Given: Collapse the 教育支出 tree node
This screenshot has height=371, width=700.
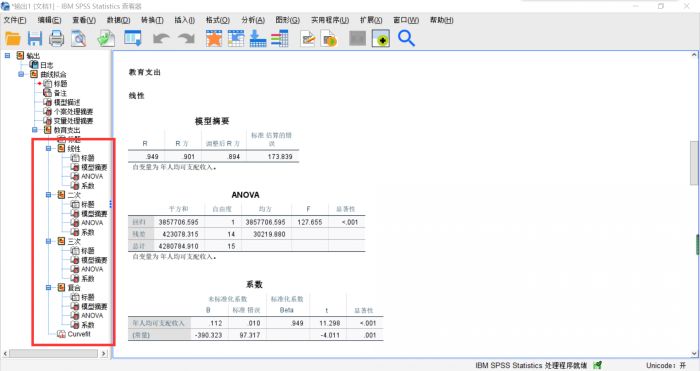Looking at the screenshot, I should pos(35,130).
